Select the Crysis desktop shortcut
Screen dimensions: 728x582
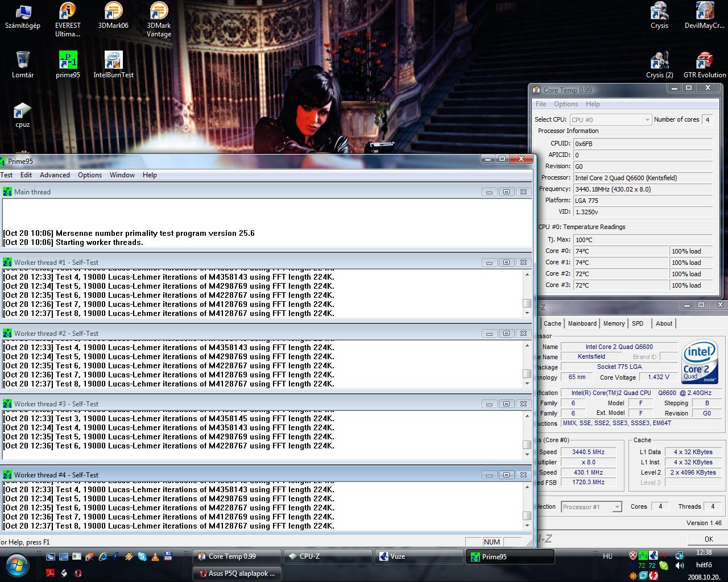(x=659, y=15)
